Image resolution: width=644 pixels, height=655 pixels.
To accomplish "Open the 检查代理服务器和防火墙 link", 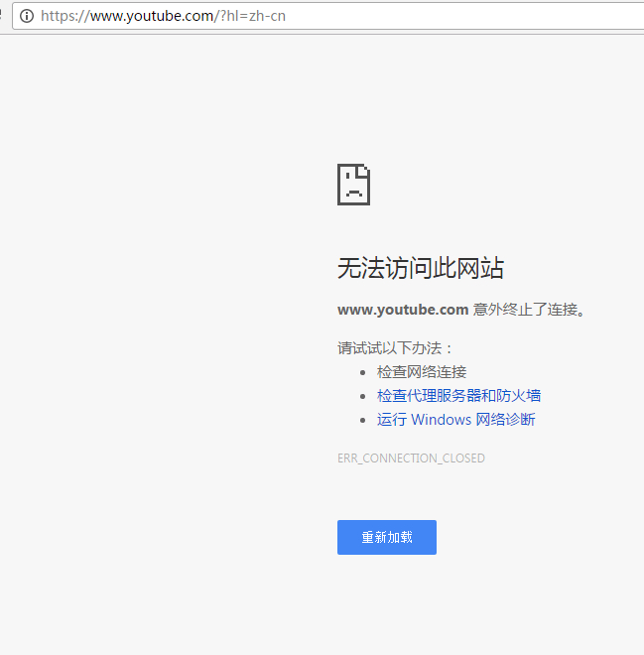I will click(x=458, y=396).
